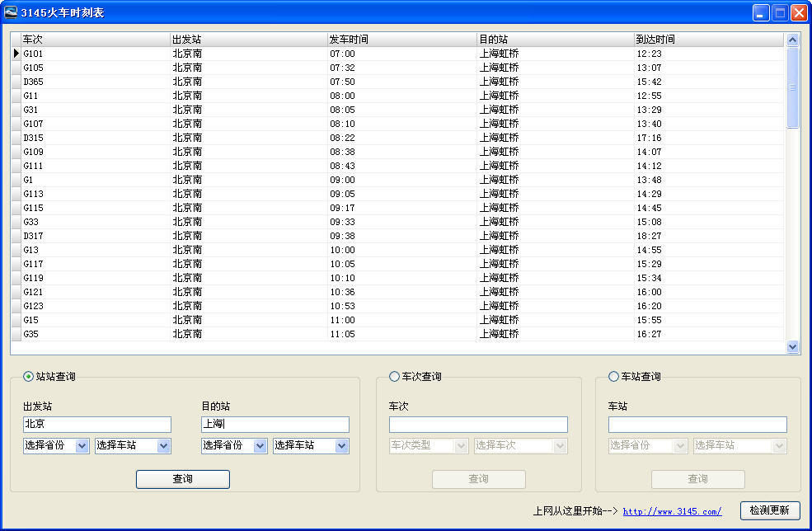Click the 到达时间 column header
This screenshot has height=531, width=812.
[707, 40]
